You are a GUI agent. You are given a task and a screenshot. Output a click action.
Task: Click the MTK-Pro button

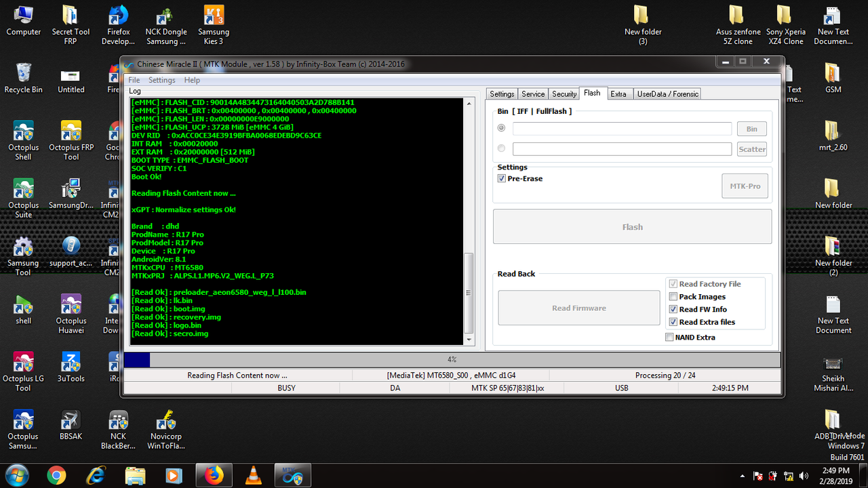coord(745,186)
